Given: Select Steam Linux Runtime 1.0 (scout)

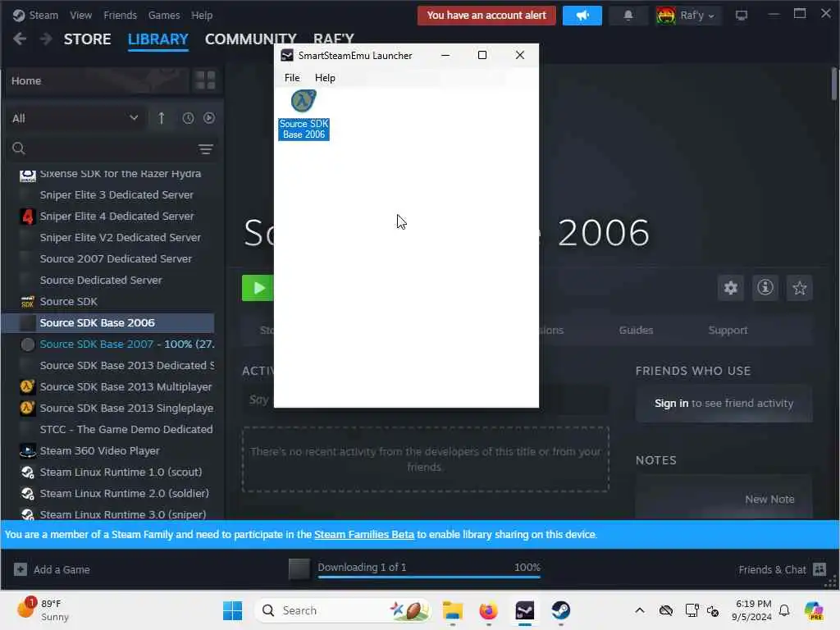Looking at the screenshot, I should (x=116, y=472).
